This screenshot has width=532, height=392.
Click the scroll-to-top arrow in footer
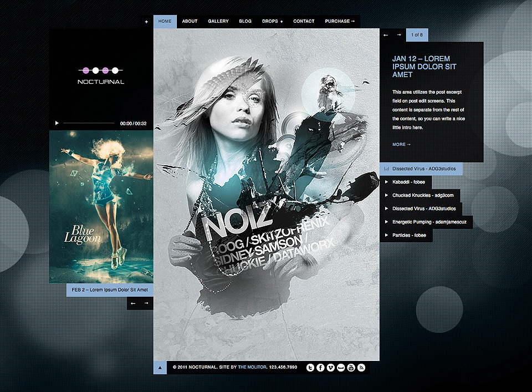pos(160,367)
